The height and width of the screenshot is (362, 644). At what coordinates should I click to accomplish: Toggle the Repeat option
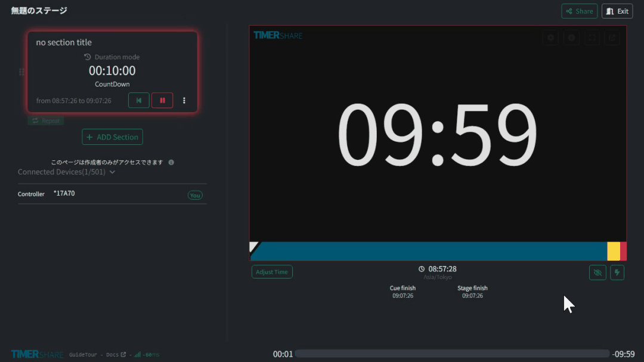tap(45, 120)
